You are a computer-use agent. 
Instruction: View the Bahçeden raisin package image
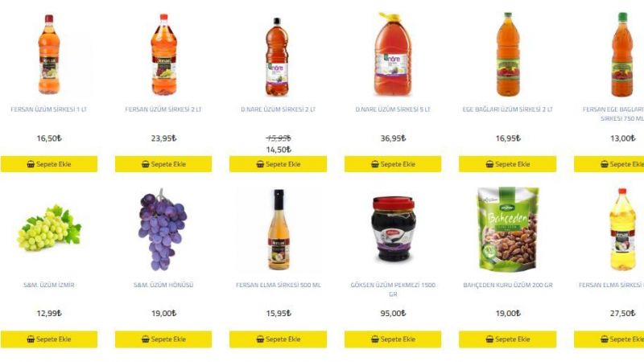pyautogui.click(x=508, y=229)
